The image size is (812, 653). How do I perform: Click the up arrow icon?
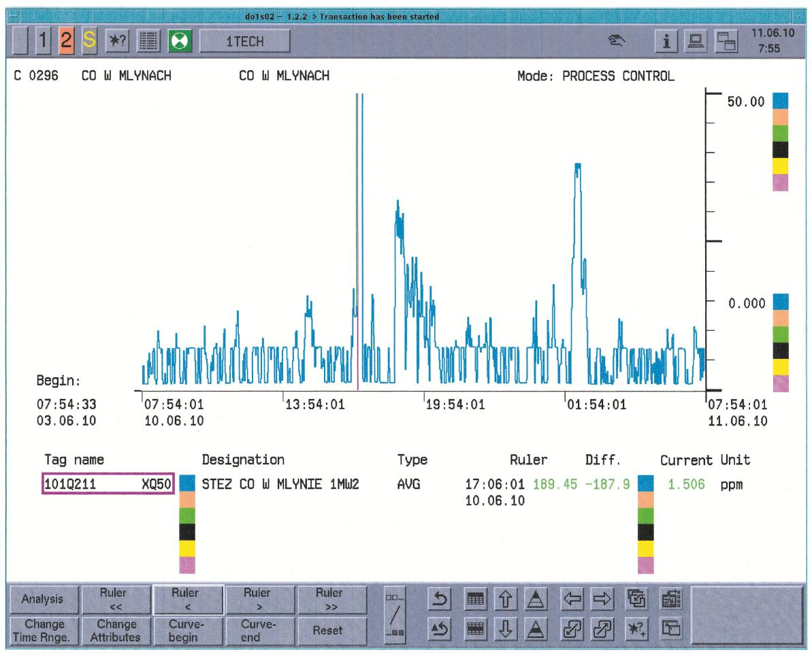(x=506, y=600)
